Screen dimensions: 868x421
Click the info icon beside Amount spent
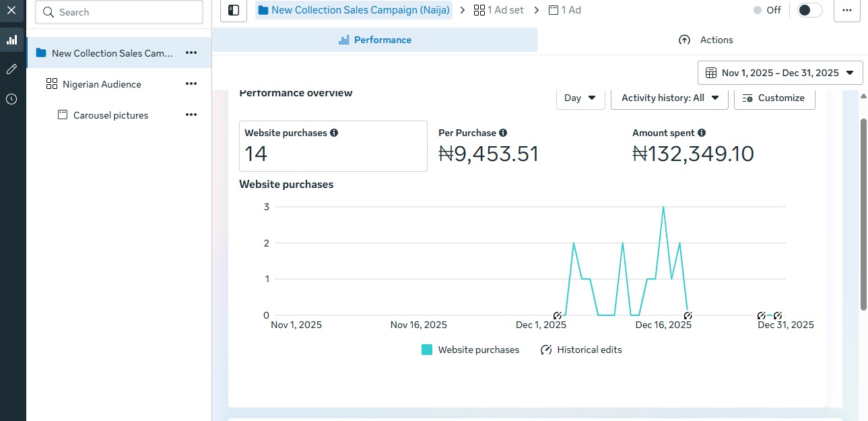coord(702,133)
